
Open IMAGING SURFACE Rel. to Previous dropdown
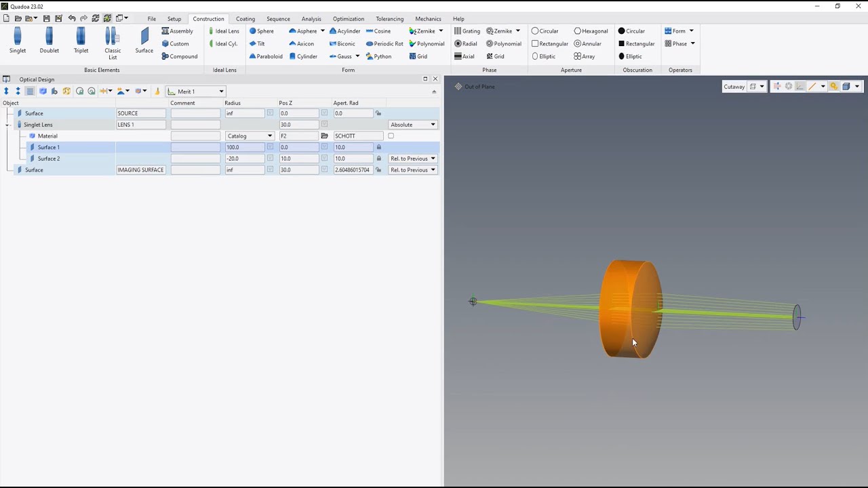[413, 170]
